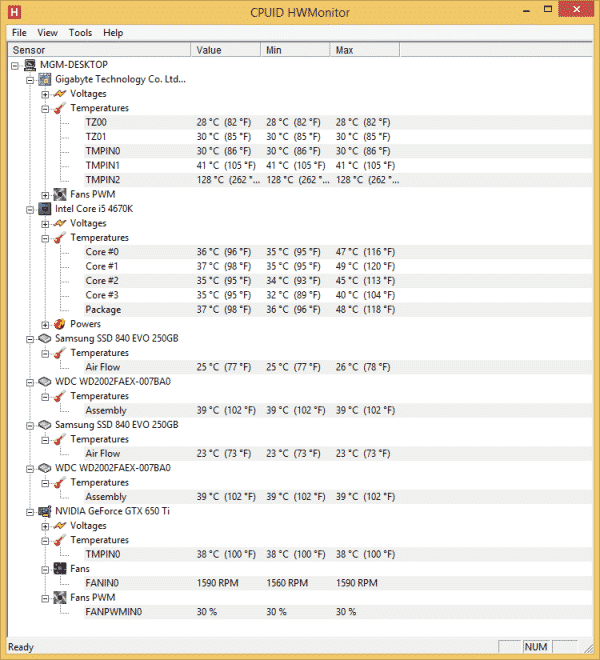Open the Tools menu

coord(80,33)
